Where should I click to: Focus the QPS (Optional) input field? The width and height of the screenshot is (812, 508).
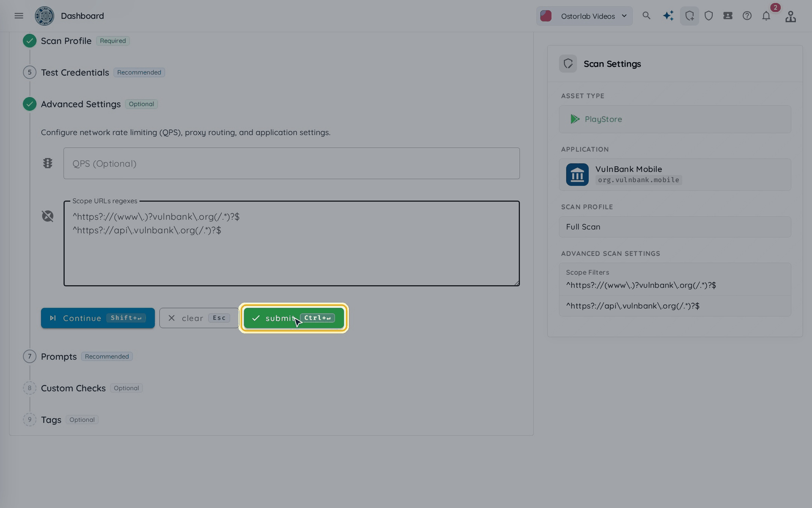291,163
